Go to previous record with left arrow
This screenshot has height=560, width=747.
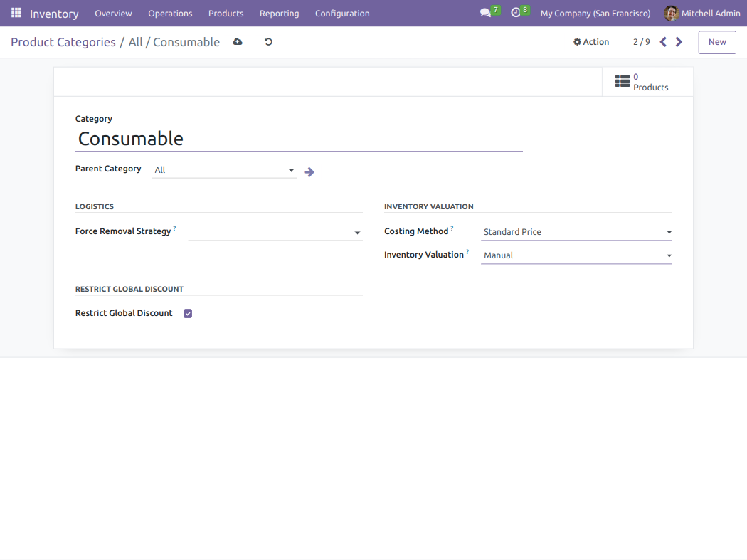[x=663, y=42]
